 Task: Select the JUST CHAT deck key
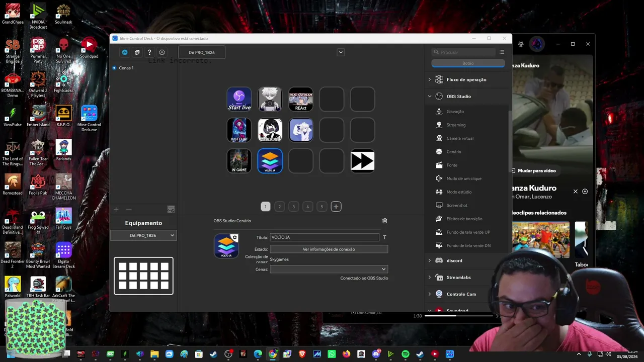point(239,130)
